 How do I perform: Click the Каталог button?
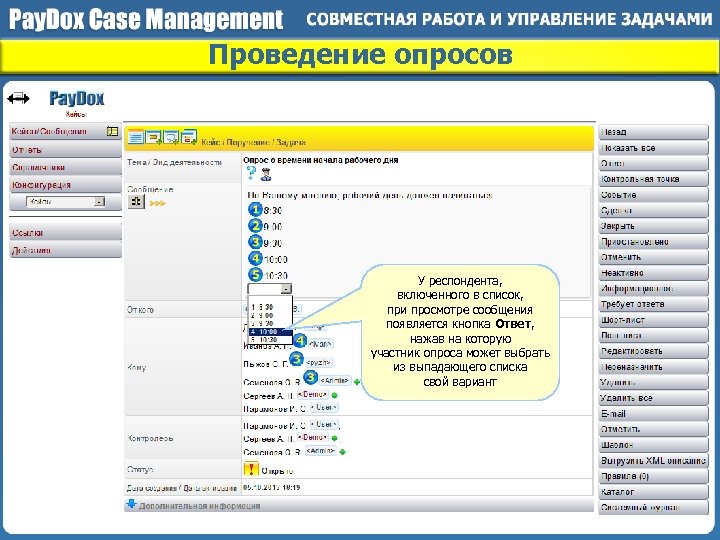(x=653, y=492)
